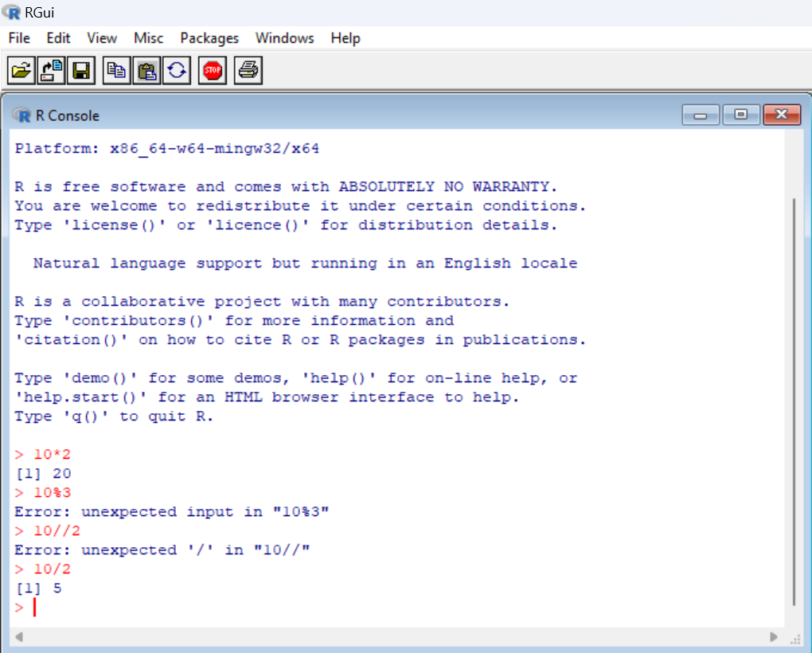Click the right arrow of the horizontal scrollbar
The width and height of the screenshot is (812, 653).
coord(773,636)
